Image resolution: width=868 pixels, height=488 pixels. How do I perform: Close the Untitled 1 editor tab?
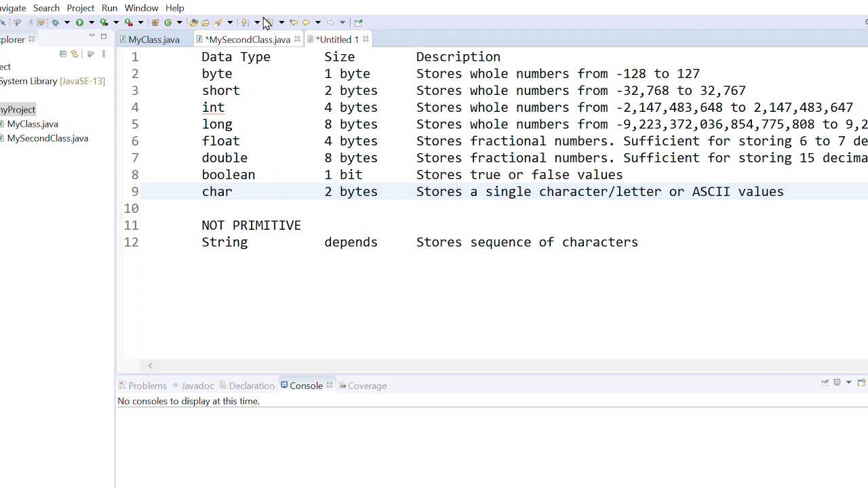366,39
